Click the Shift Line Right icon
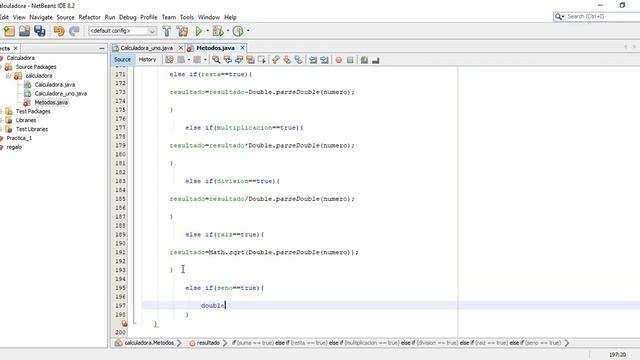Screen dimensions: 640x360 point(324,60)
